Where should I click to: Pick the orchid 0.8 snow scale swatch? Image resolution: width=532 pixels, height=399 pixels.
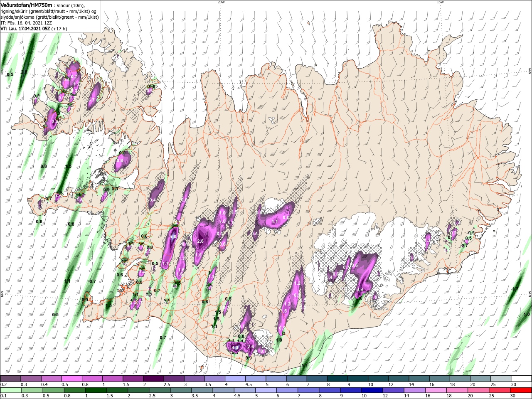(x=91, y=378)
